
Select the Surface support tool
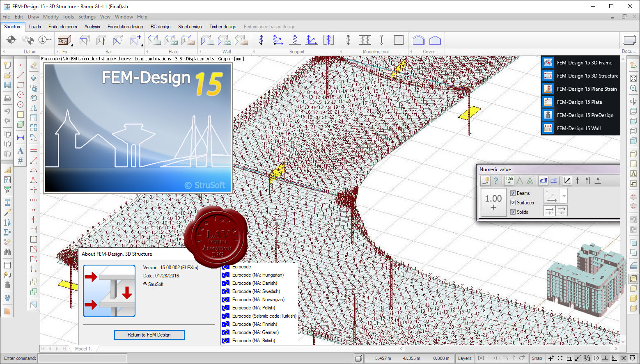pos(328,40)
